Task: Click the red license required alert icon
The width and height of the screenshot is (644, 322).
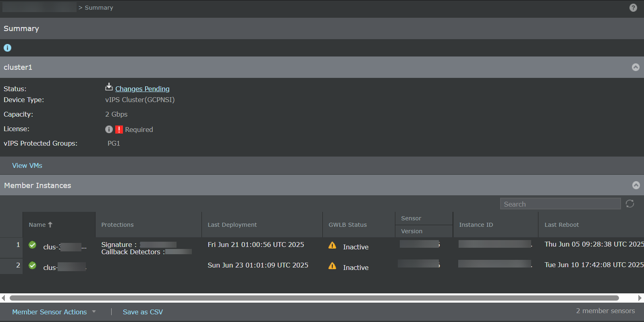Action: point(119,130)
